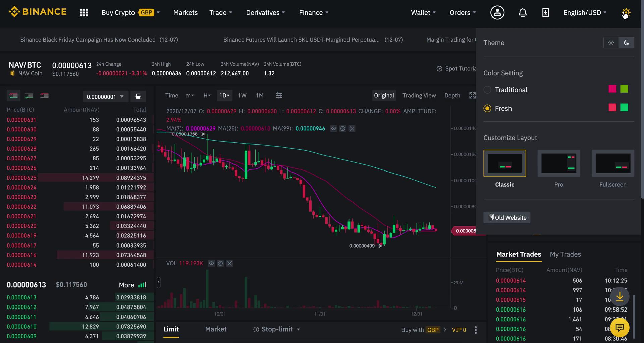644x343 pixels.
Task: Click the yellow download floating button
Action: pyautogui.click(x=620, y=296)
